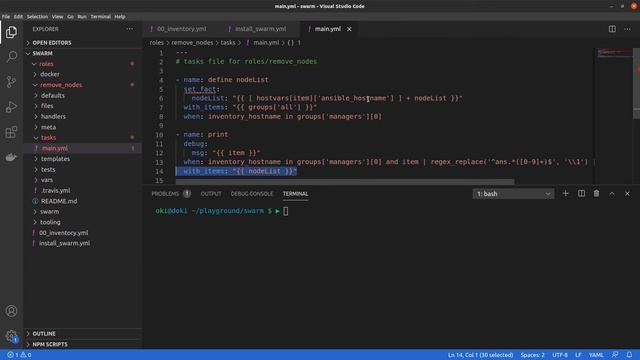Screen dimensions: 640x360
Task: Open the File menu
Action: pos(6,17)
